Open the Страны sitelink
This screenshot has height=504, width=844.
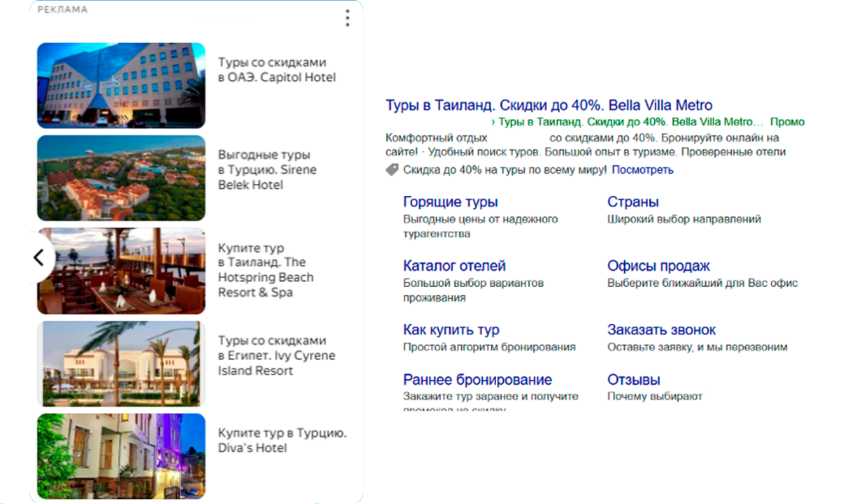point(633,201)
